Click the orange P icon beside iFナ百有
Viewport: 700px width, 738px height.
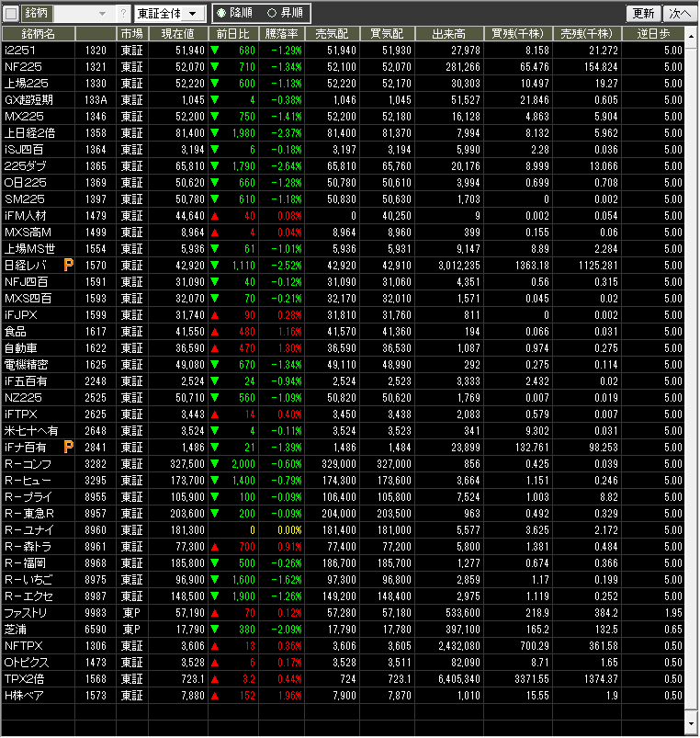pos(68,447)
